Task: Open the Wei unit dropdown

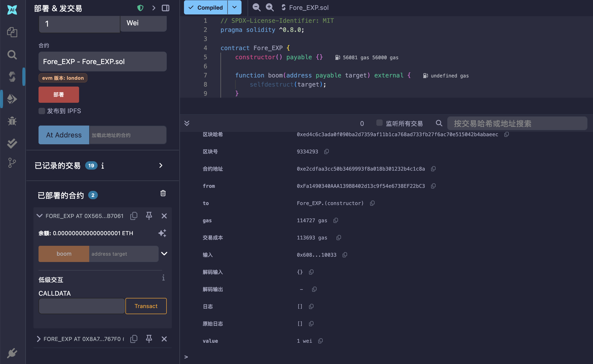Action: [143, 23]
